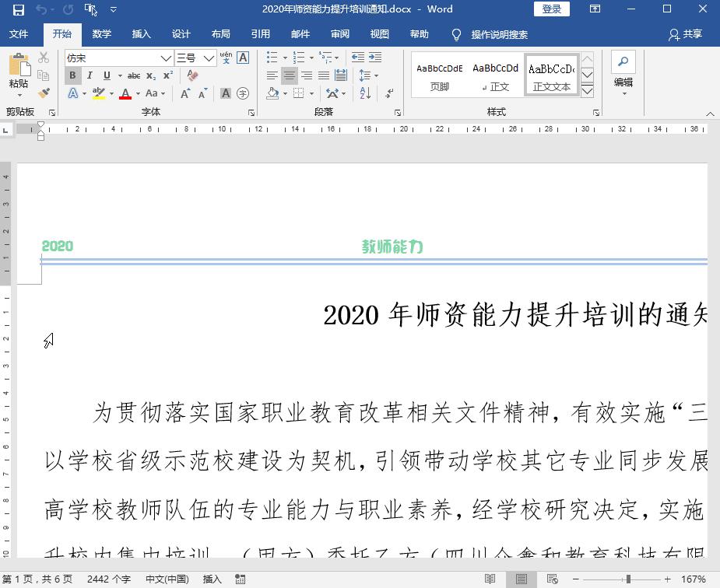The height and width of the screenshot is (588, 720).
Task: Toggle paragraph marks display
Action: [x=389, y=94]
